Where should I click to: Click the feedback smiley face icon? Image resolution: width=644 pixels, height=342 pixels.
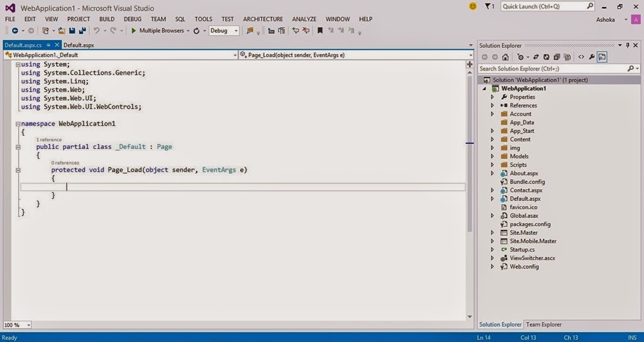473,6
